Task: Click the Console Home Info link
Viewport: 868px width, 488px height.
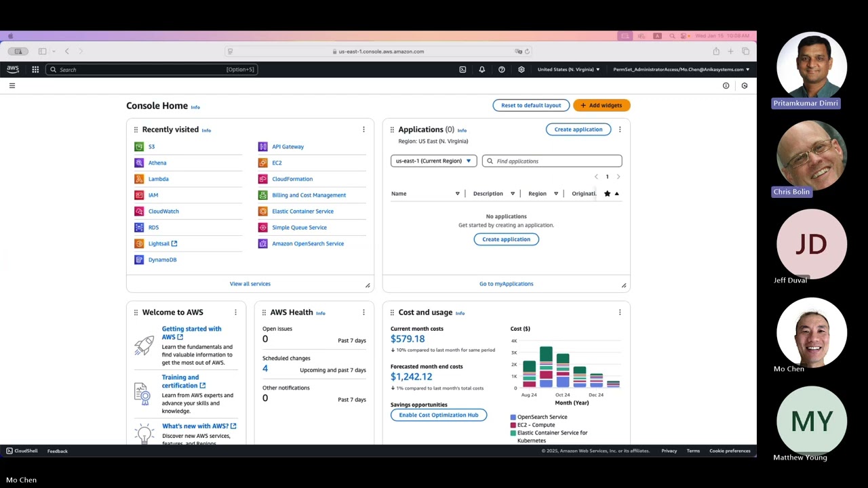Action: pyautogui.click(x=195, y=107)
